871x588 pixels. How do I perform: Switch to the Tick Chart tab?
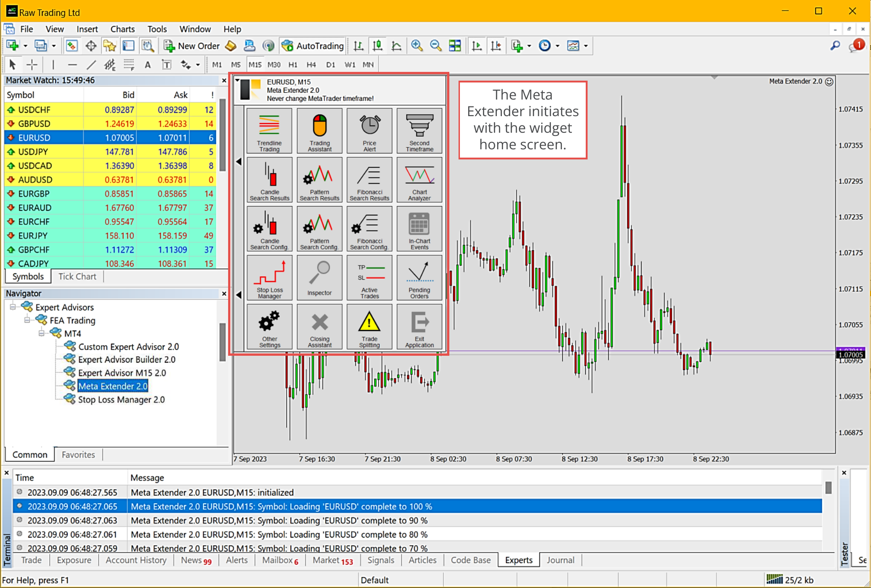pyautogui.click(x=77, y=276)
